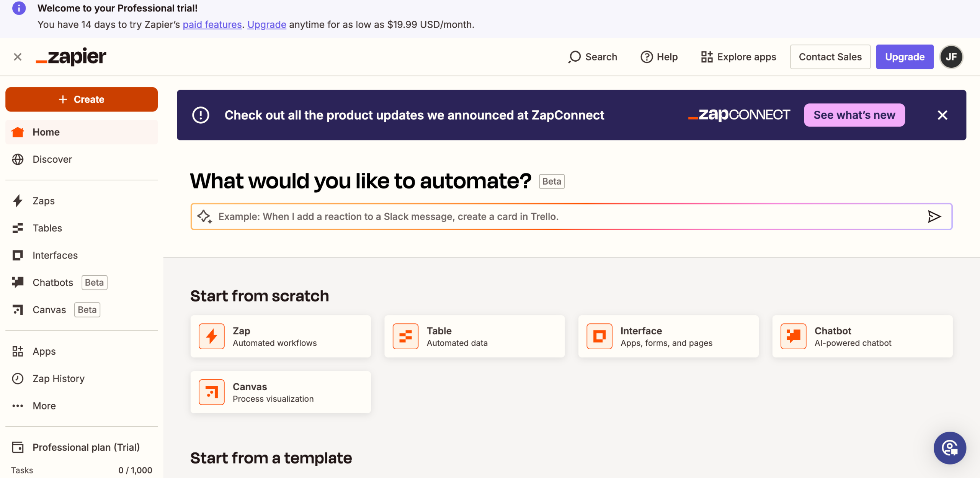
Task: Click the Professional plan (Trial) item
Action: tap(86, 447)
